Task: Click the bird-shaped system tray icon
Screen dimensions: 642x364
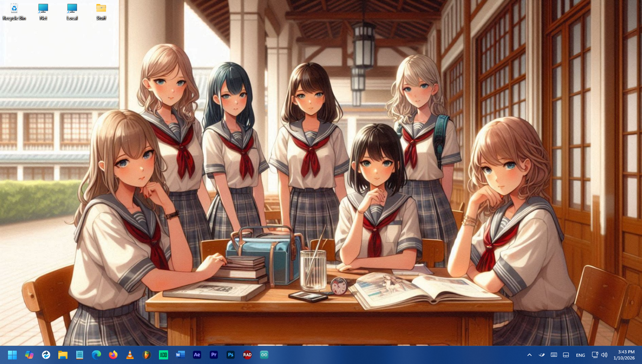Action: (542, 355)
